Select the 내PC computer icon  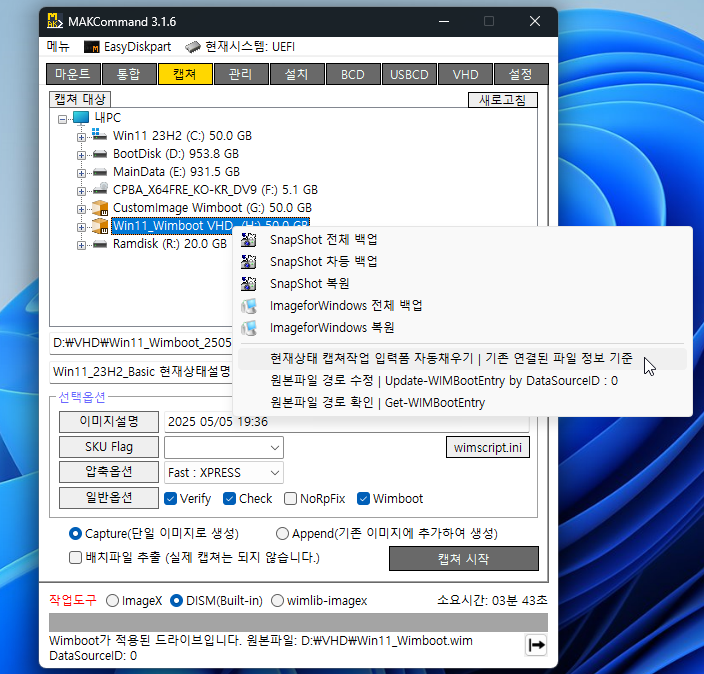pos(81,118)
